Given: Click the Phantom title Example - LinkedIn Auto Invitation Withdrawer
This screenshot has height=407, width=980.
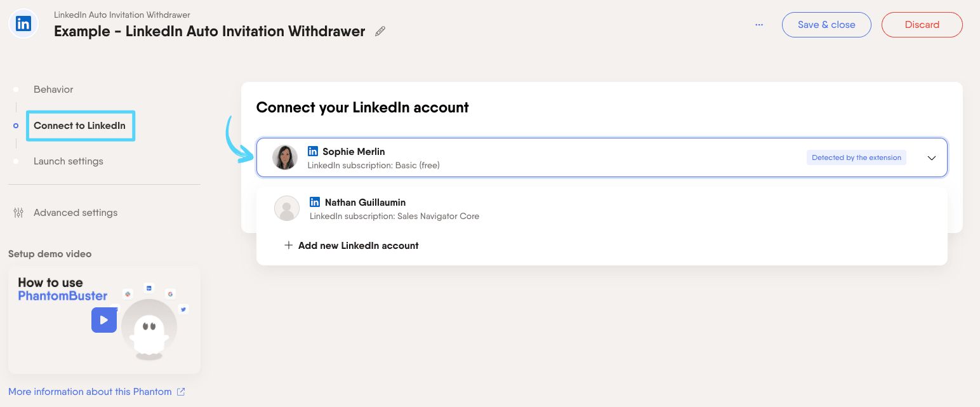Looking at the screenshot, I should point(209,31).
